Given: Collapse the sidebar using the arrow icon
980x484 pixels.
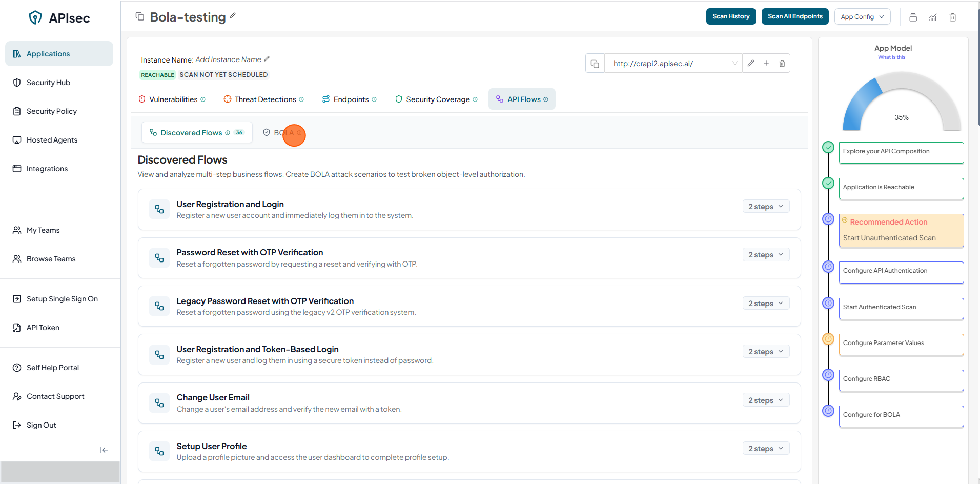Looking at the screenshot, I should [104, 450].
